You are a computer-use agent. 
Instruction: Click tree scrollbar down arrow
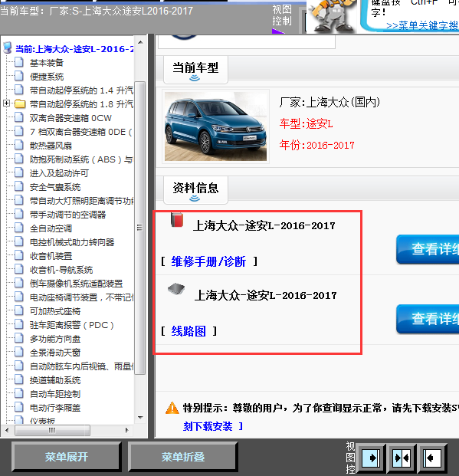(140, 418)
